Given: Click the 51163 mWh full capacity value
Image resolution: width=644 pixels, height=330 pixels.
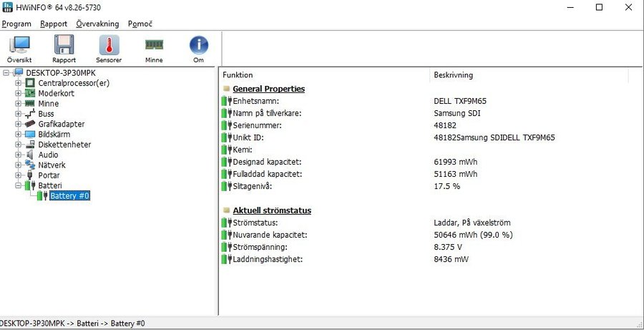Looking at the screenshot, I should (x=456, y=174).
